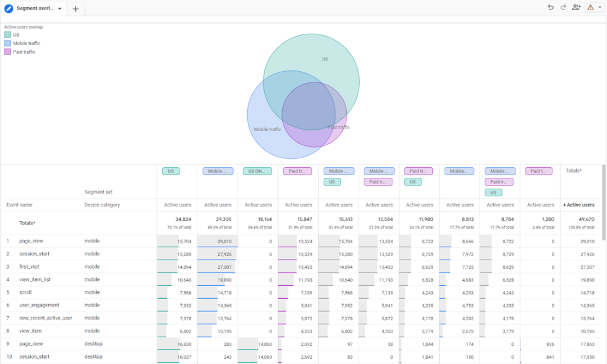Click the pencil edit icon on the tab
The height and width of the screenshot is (364, 607).
pos(9,9)
